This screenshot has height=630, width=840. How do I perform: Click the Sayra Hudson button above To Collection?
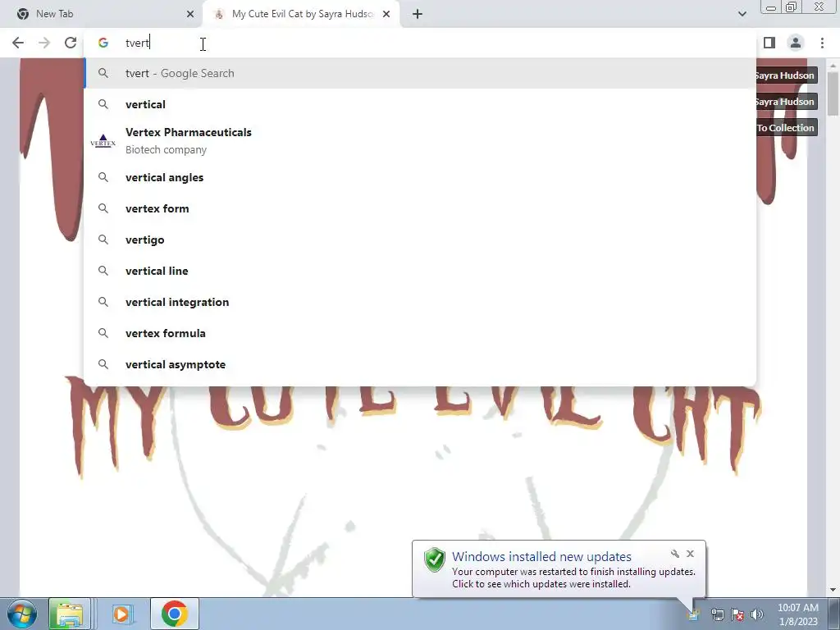[786, 102]
